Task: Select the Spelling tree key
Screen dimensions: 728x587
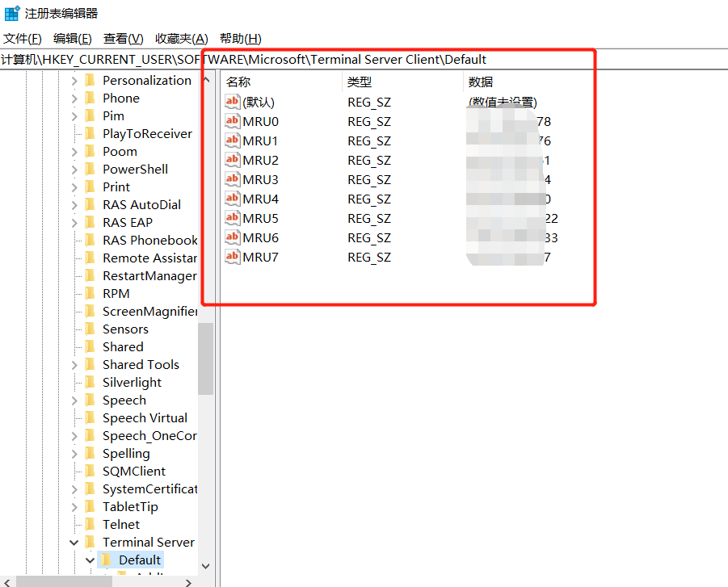Action: pyautogui.click(x=126, y=453)
